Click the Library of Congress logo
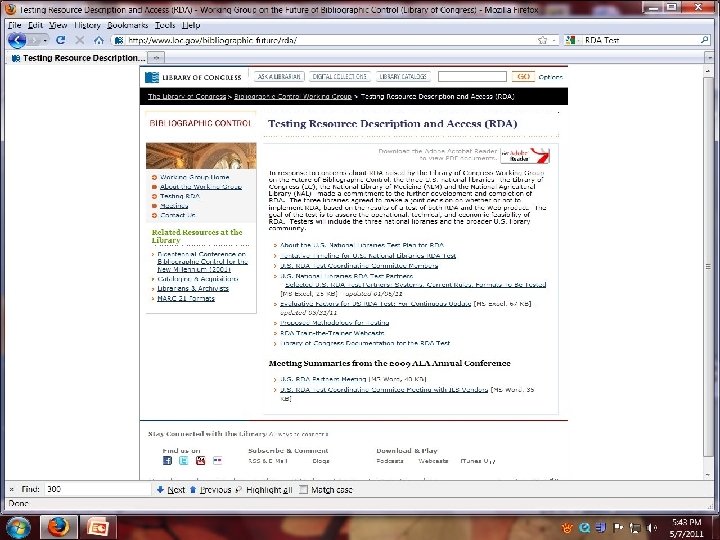 (193, 77)
